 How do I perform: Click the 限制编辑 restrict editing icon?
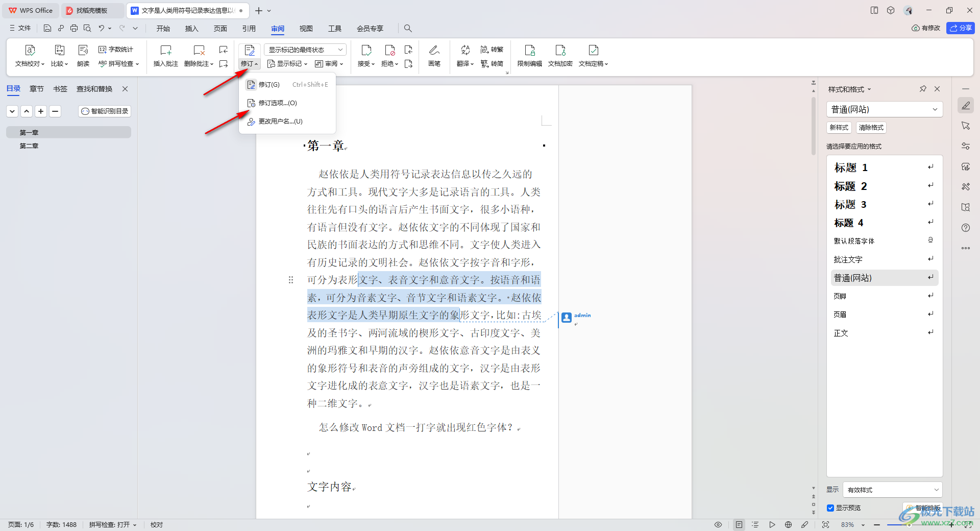point(530,50)
